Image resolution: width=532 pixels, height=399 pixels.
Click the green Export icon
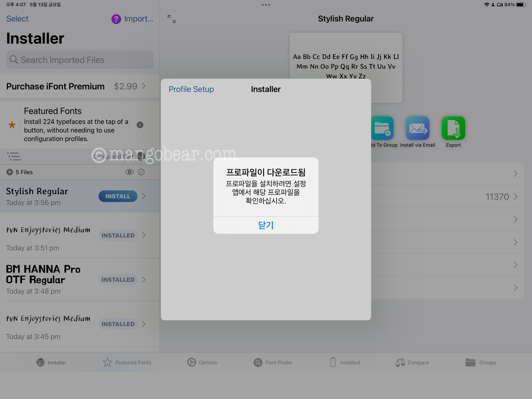[x=453, y=128]
